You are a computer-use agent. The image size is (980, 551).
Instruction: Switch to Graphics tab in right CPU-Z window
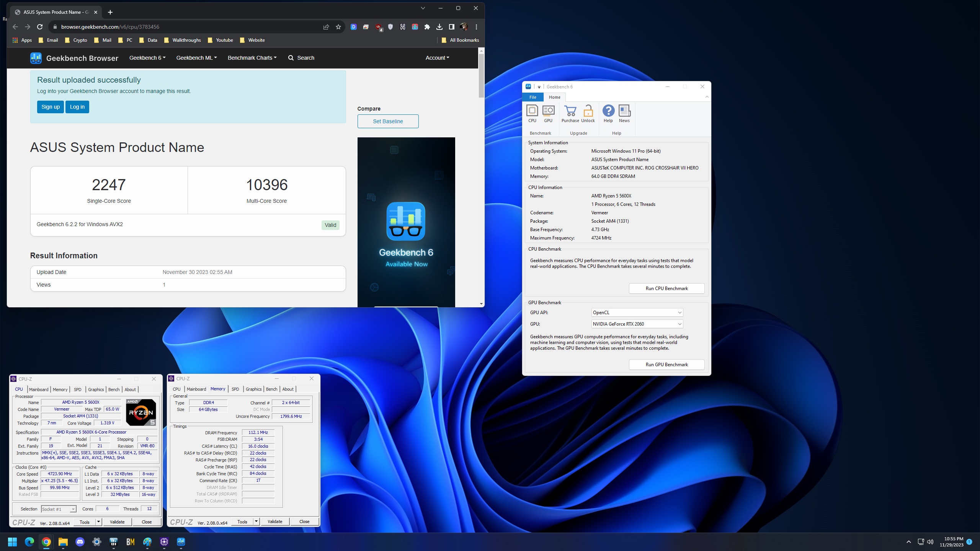(x=254, y=389)
